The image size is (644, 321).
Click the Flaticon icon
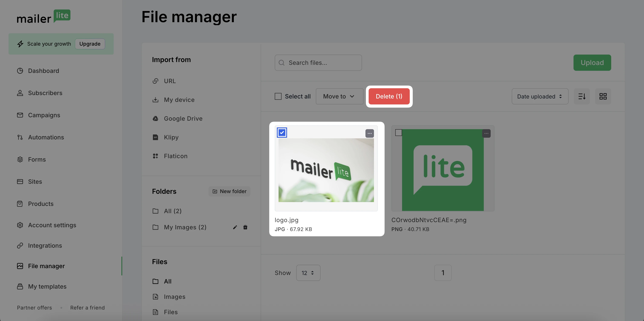(155, 156)
